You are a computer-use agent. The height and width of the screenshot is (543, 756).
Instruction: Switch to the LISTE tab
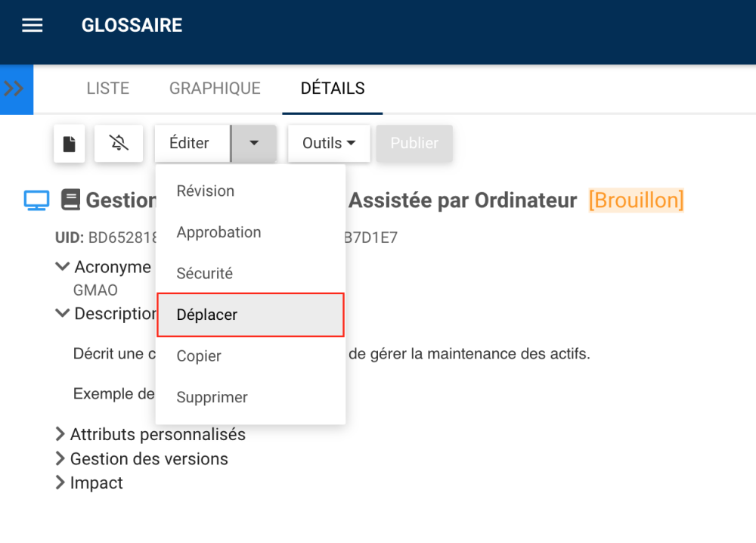pos(108,88)
